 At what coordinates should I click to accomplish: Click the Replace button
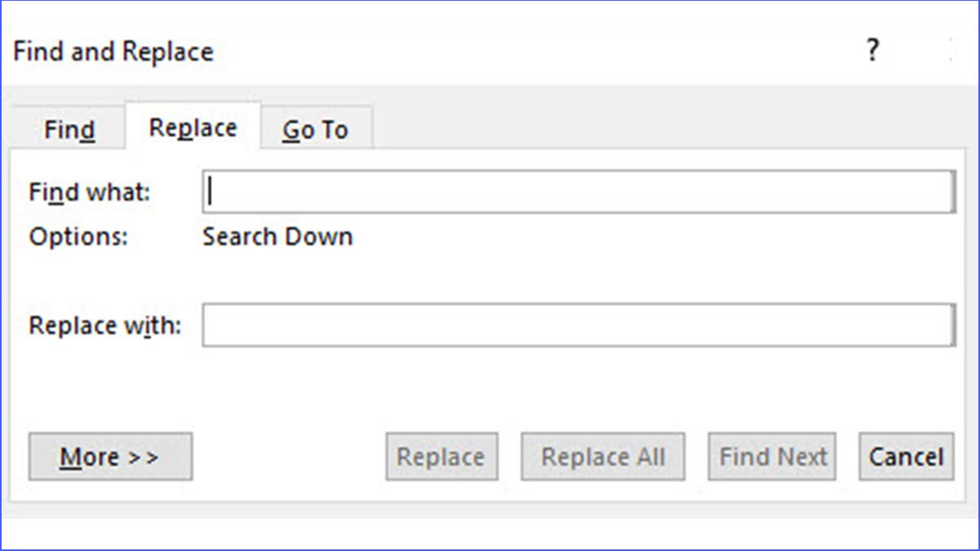click(x=441, y=456)
